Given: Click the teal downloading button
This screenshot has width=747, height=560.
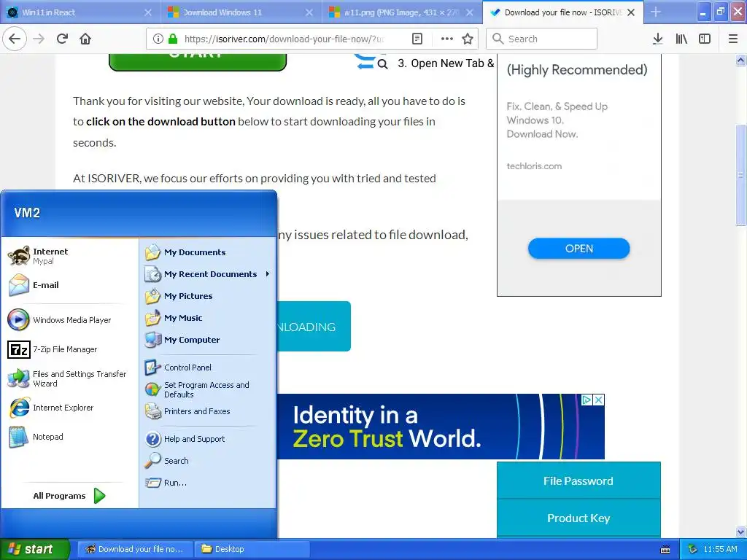Looking at the screenshot, I should 314,326.
